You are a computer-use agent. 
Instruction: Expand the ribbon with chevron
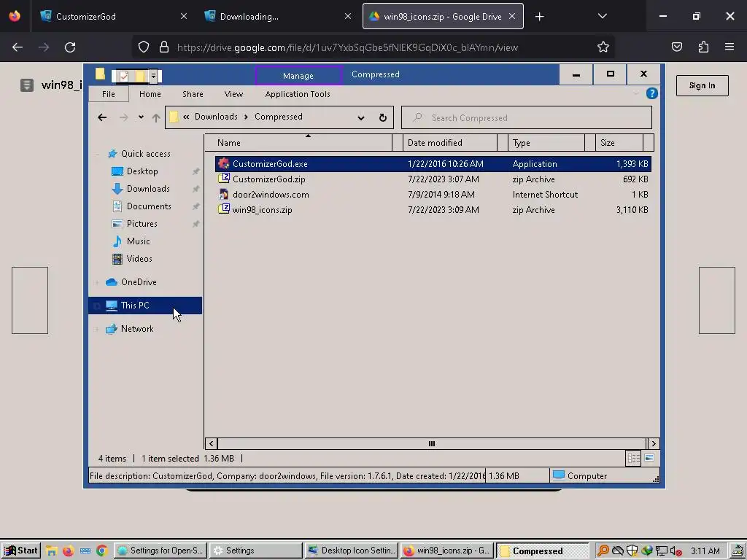pyautogui.click(x=636, y=94)
